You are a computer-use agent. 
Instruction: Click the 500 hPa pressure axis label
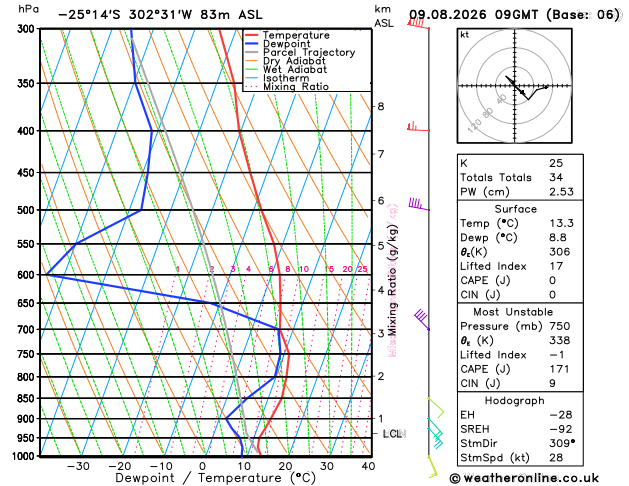[28, 210]
